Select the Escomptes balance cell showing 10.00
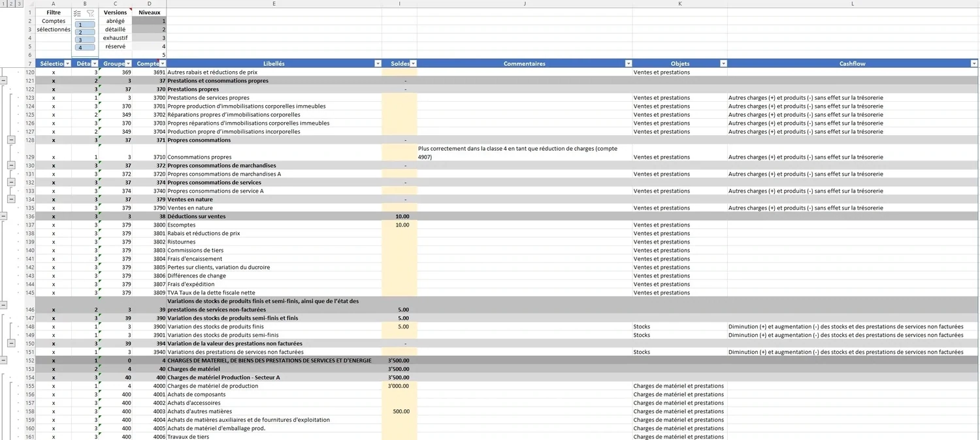Screen dimensions: 980x440 click(399, 225)
